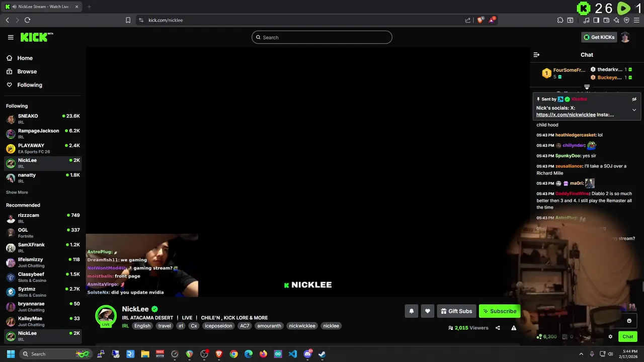Click the nickwicklee tag
The height and width of the screenshot is (362, 644).
point(302,326)
